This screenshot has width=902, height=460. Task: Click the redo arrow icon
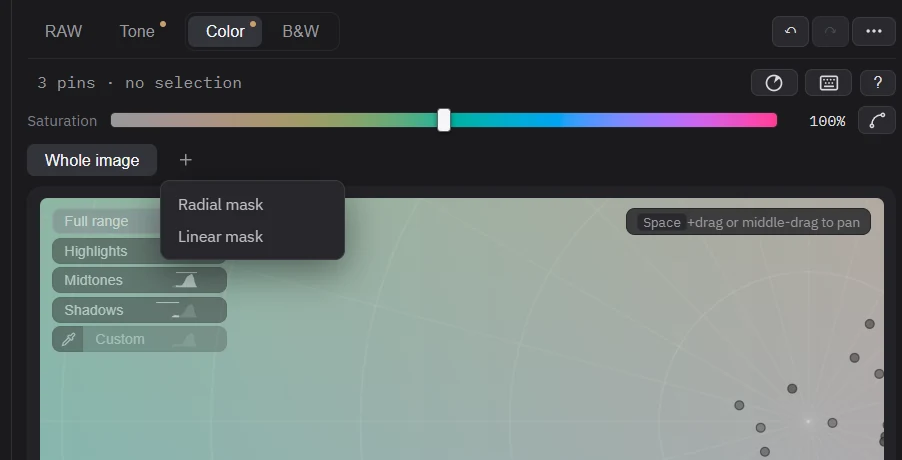(x=830, y=31)
